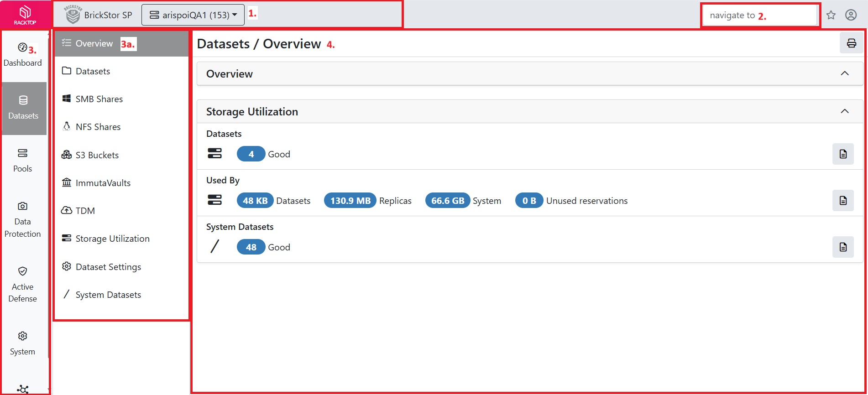The image size is (868, 395).
Task: Open report for Datasets row
Action: click(843, 154)
